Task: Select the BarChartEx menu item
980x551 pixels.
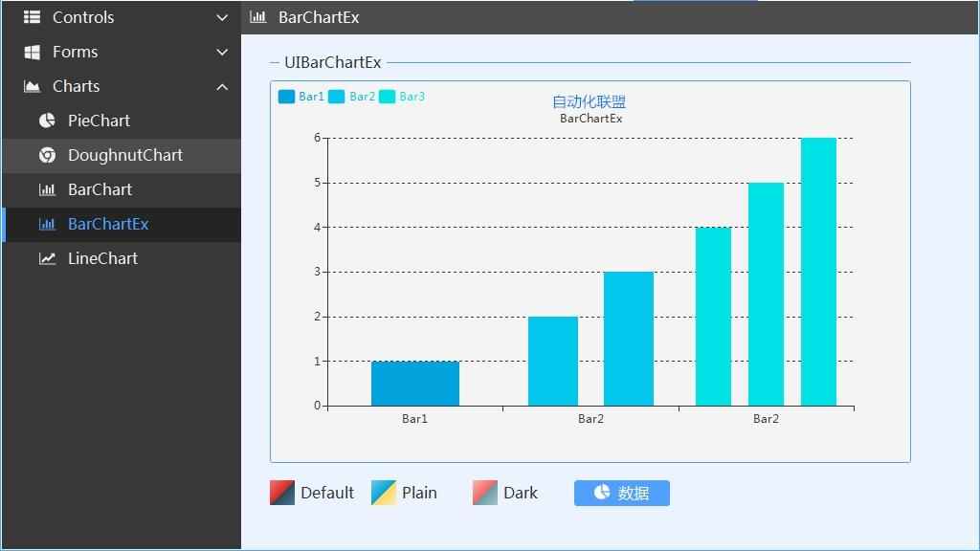Action: [x=122, y=224]
